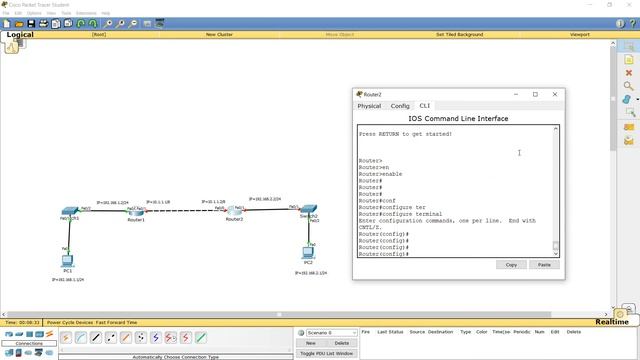This screenshot has width=640, height=360.
Task: Click the Viewport button
Action: coord(580,35)
